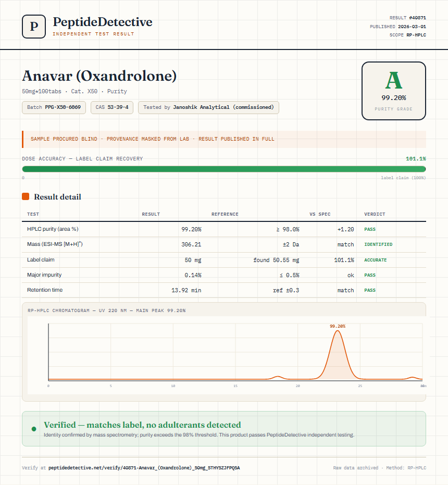448x485 pixels.
Task: Click the ±2 Da reference cell
Action: [x=291, y=244]
